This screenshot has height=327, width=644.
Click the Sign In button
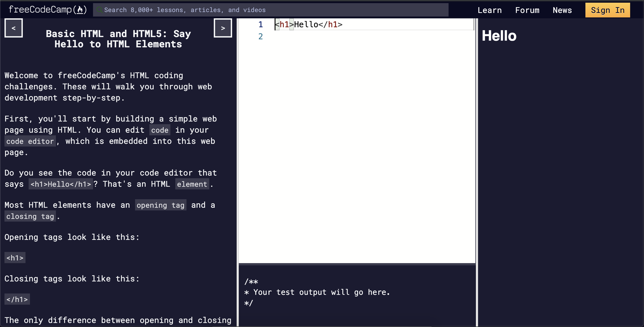point(608,10)
